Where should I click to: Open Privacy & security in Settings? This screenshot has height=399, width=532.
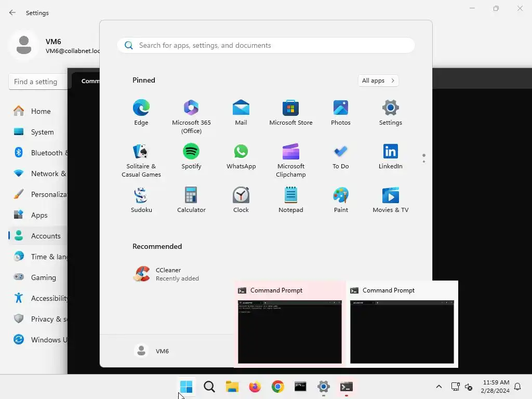click(x=38, y=319)
